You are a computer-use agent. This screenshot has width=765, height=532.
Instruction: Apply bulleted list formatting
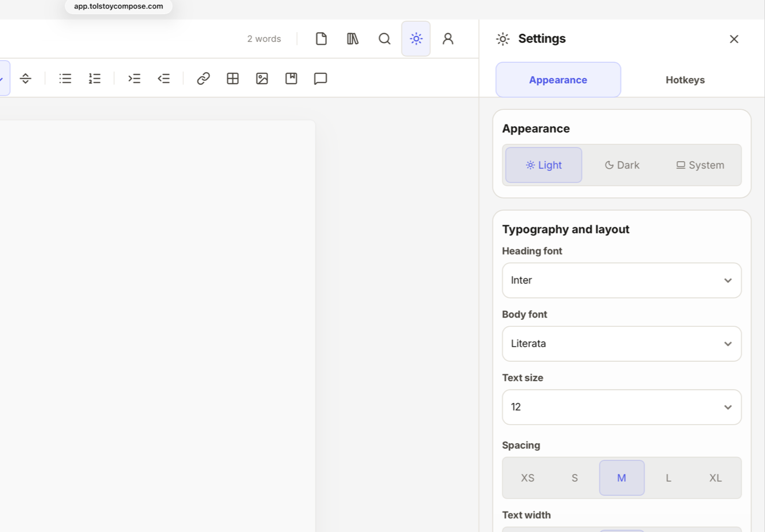coord(65,79)
